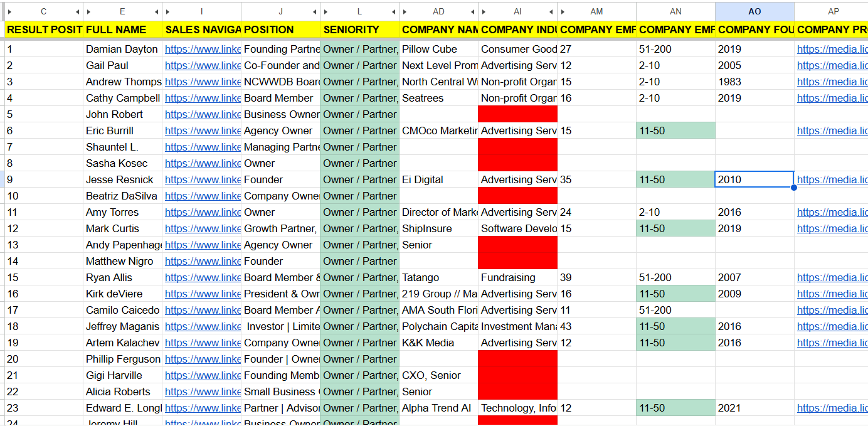This screenshot has width=868, height=426.
Task: Select the "Tatango" company cell
Action: pos(438,277)
